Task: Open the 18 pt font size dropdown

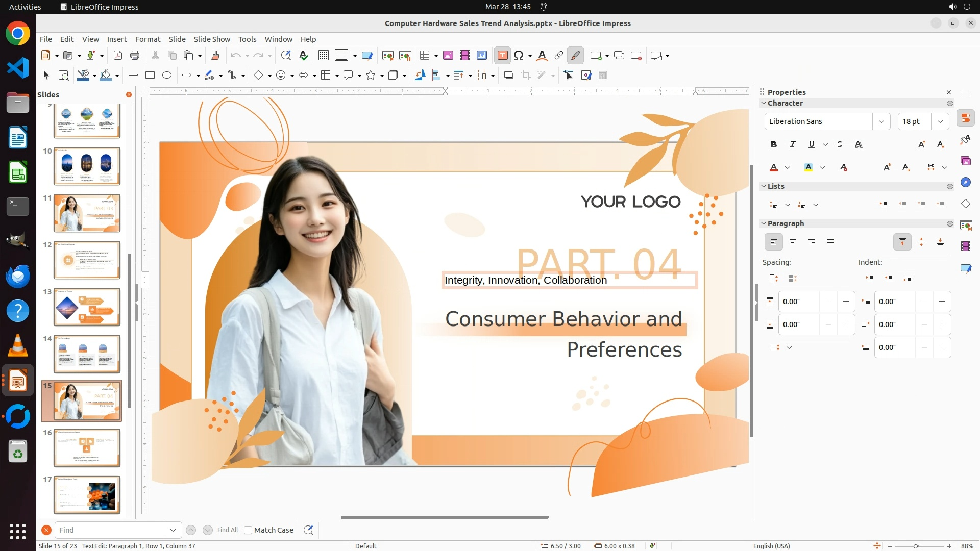Action: pyautogui.click(x=940, y=121)
